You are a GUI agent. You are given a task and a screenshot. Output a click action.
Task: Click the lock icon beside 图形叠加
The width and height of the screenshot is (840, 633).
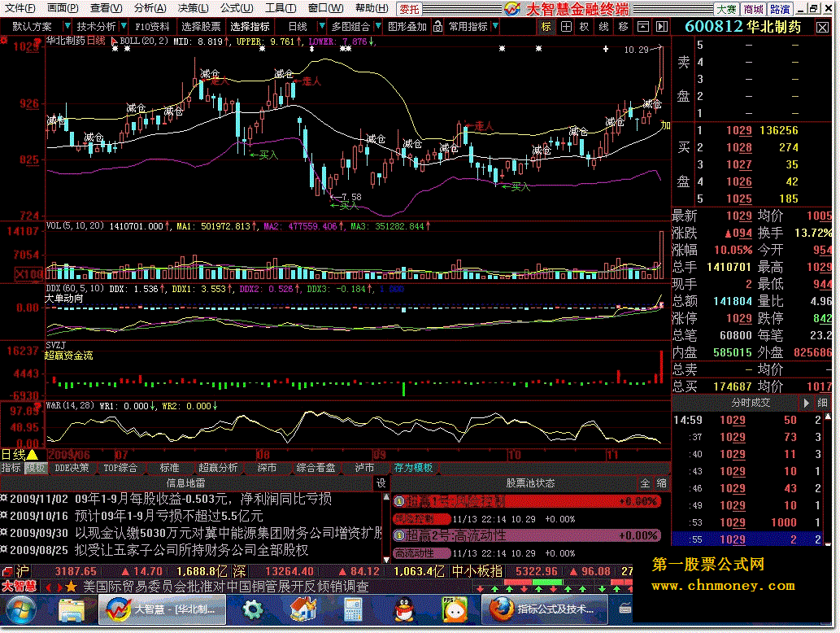(438, 26)
